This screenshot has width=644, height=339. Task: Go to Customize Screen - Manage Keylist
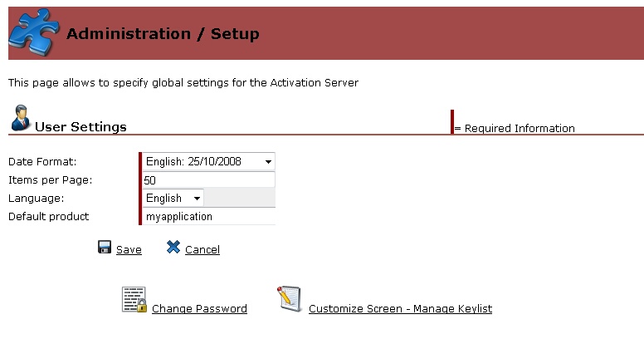tap(400, 309)
